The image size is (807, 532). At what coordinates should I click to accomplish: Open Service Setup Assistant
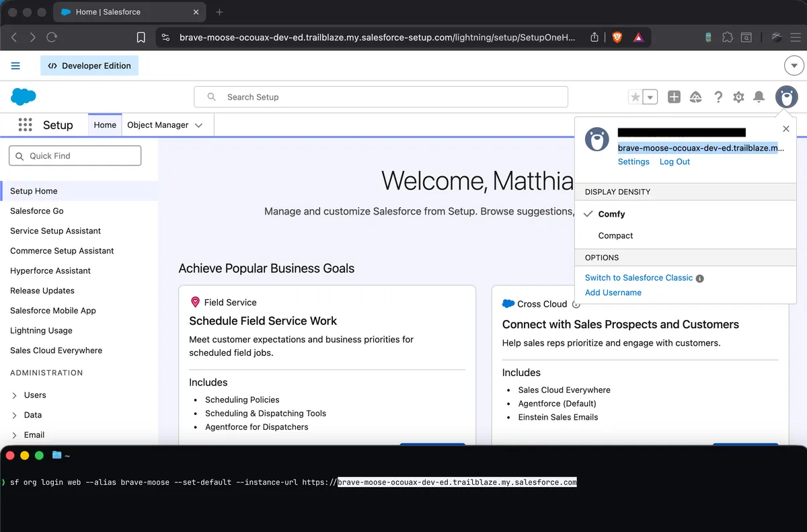[55, 231]
